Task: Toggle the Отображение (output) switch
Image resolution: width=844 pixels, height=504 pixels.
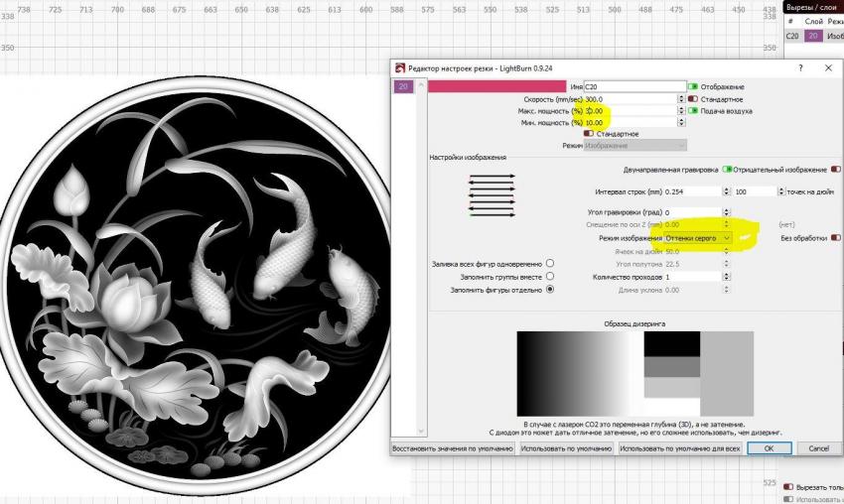Action: 693,87
